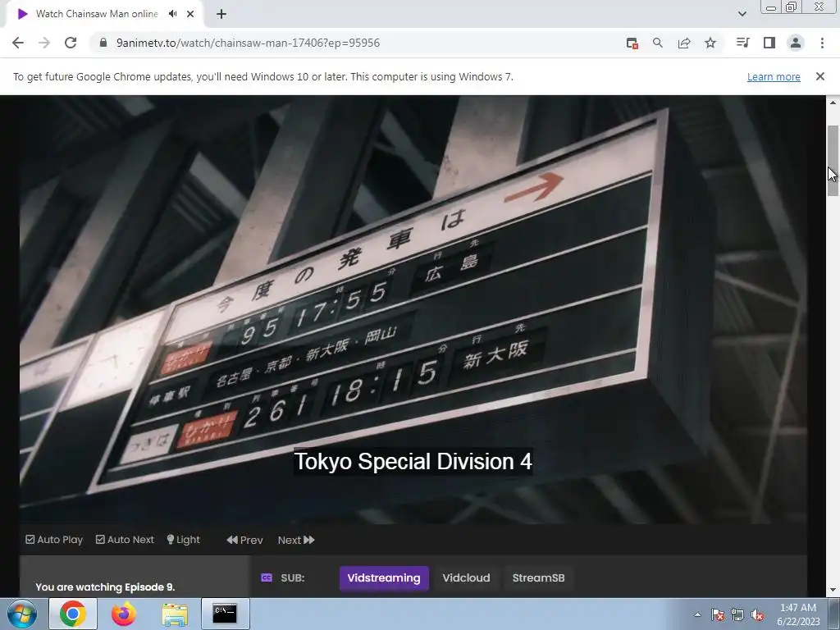Toggle the Chrome side panel
This screenshot has height=630, width=840.
[769, 43]
